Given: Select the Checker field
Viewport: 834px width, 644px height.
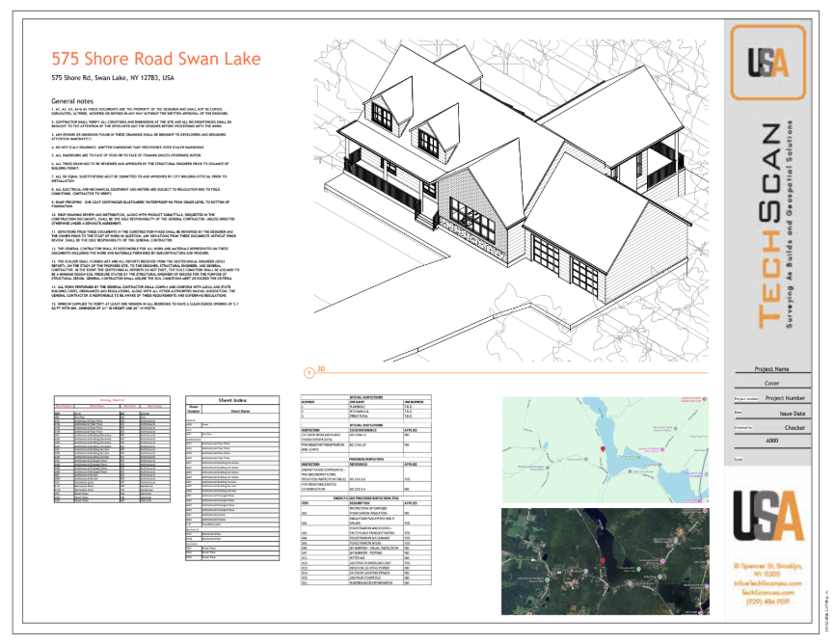Looking at the screenshot, I should (794, 426).
